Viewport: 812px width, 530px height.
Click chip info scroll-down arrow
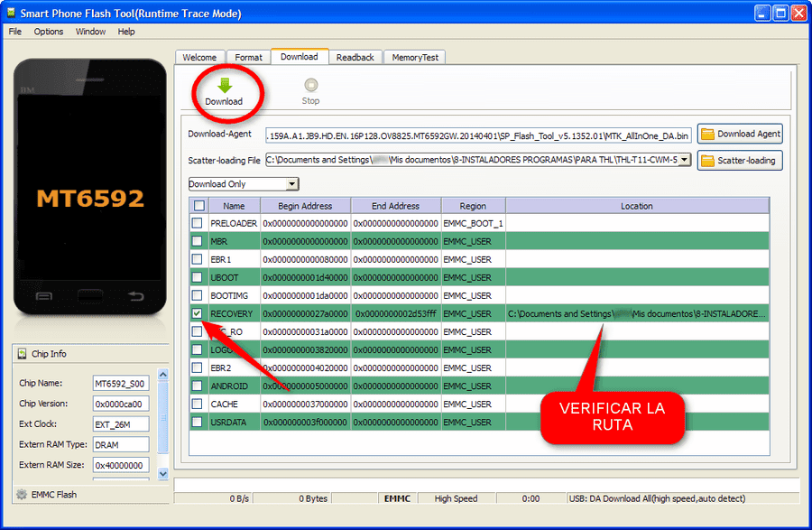[163, 473]
